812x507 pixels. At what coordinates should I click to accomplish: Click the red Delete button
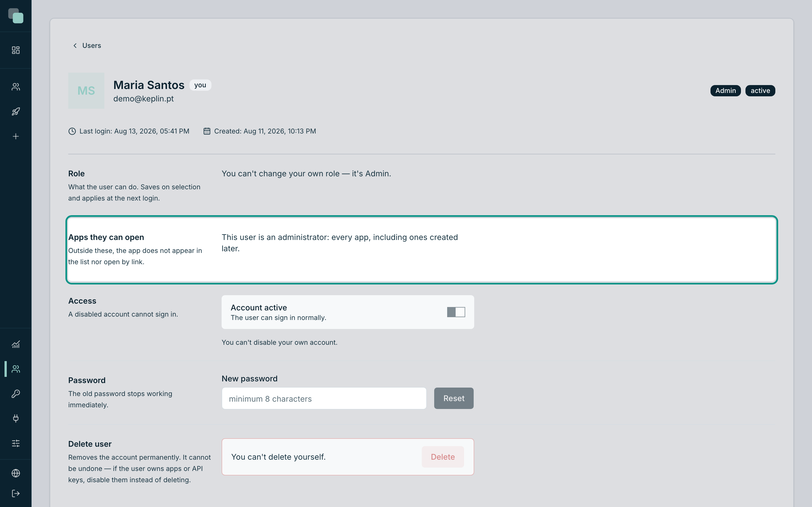pos(443,457)
